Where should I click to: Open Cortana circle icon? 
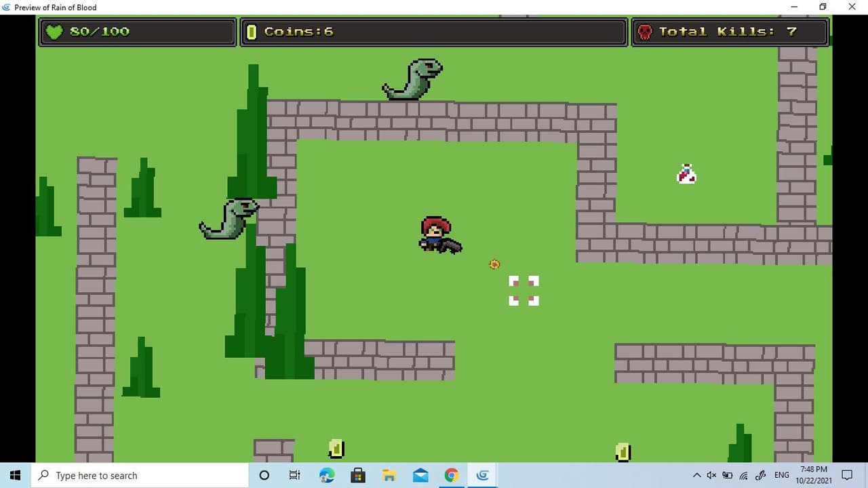point(264,475)
